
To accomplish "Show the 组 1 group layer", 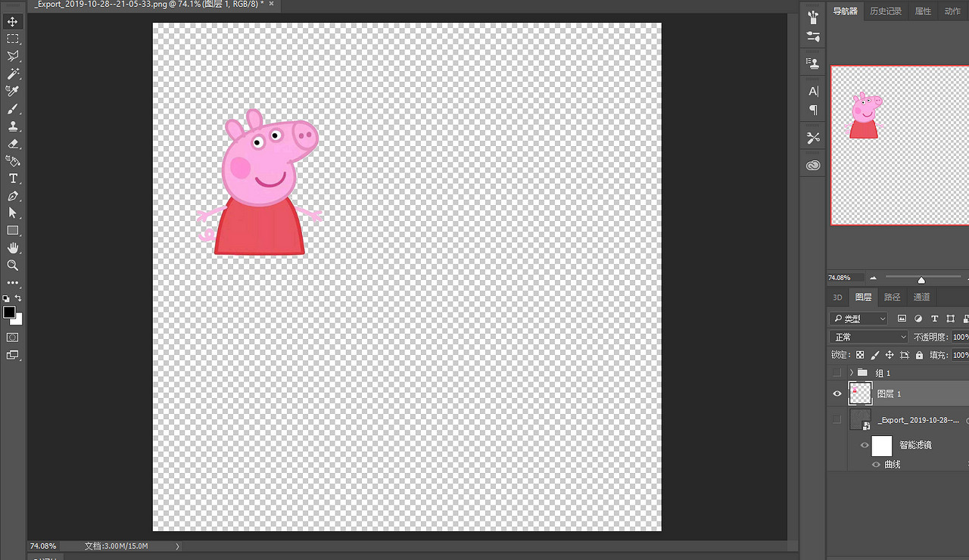I will pos(837,373).
